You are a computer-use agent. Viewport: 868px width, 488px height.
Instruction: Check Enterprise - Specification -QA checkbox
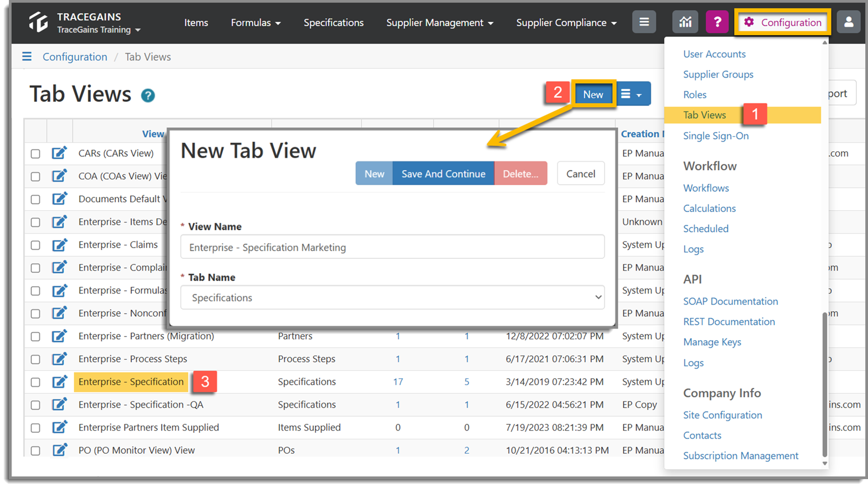click(36, 405)
